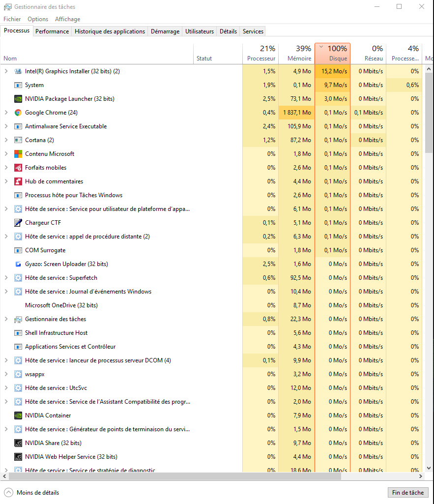Viewport: 434px width, 504px height.
Task: Expand the appel de procédure distante (2) row
Action: point(6,237)
